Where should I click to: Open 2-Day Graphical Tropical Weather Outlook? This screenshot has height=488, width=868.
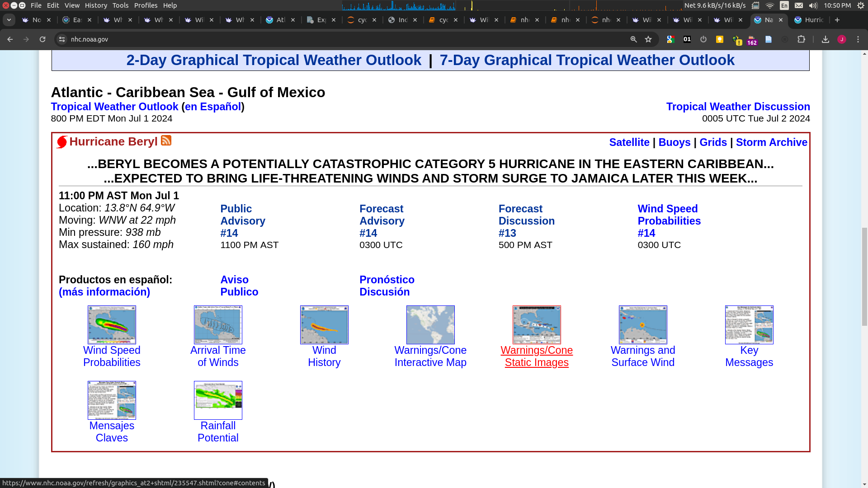coord(274,60)
